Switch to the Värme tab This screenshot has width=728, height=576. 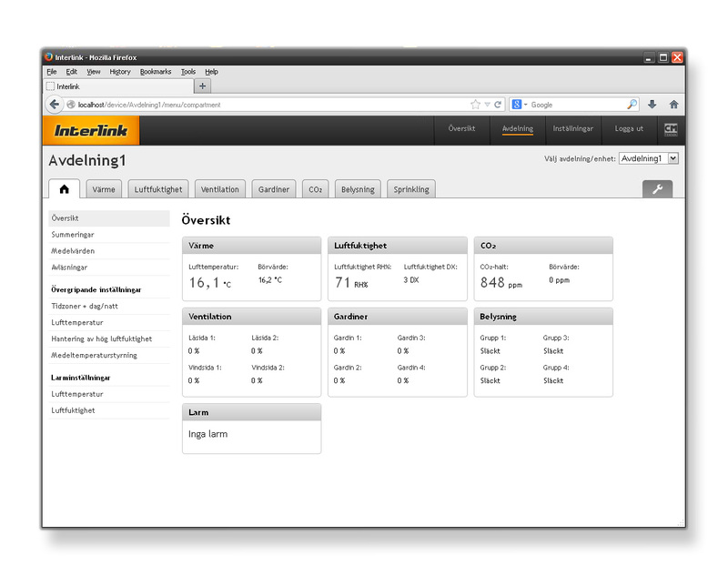[x=104, y=189]
